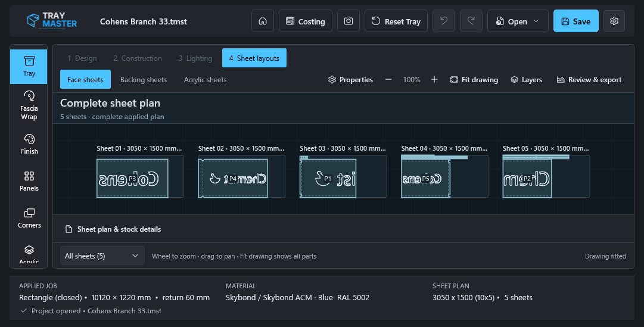Select the Sheet 04 layout thumbnail
This screenshot has height=327, width=644.
coord(444,176)
